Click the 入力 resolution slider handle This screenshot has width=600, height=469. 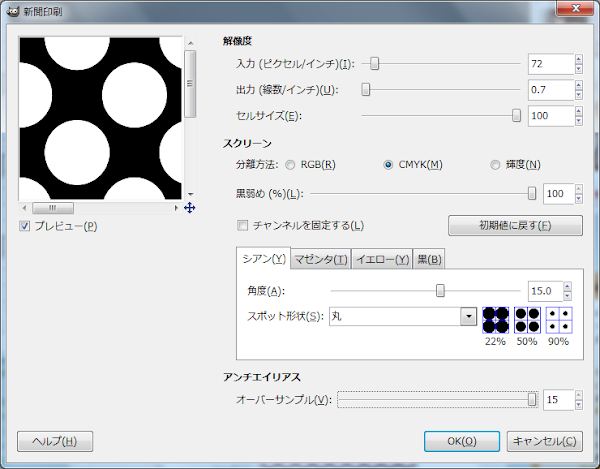(375, 64)
